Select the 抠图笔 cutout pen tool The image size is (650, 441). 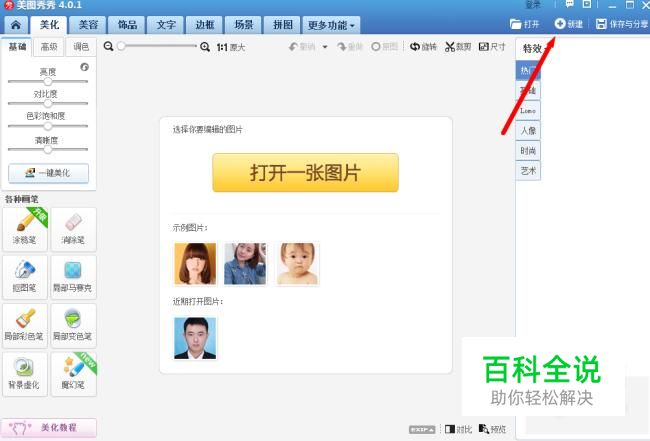tap(25, 277)
